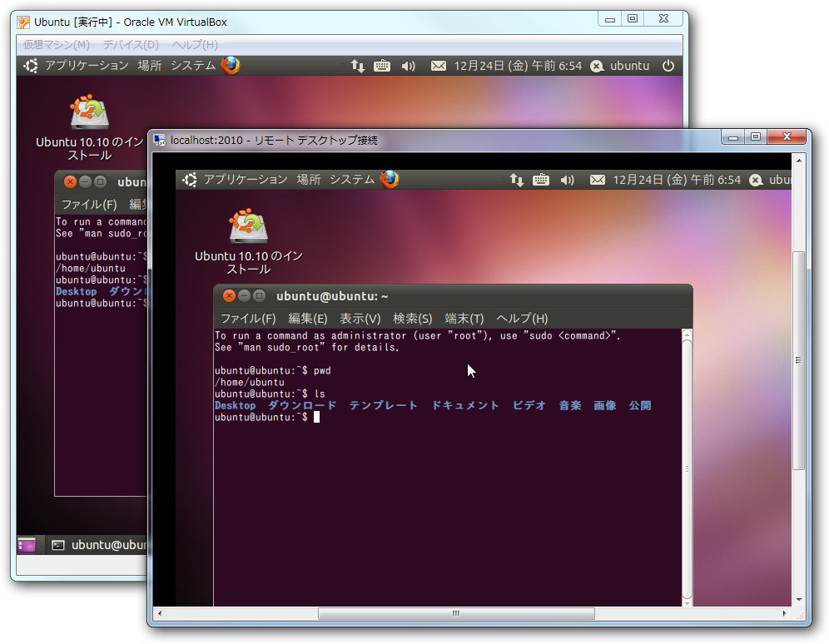Close the terminal in the VirtualBox window
Image resolution: width=829 pixels, height=644 pixels.
tap(70, 182)
